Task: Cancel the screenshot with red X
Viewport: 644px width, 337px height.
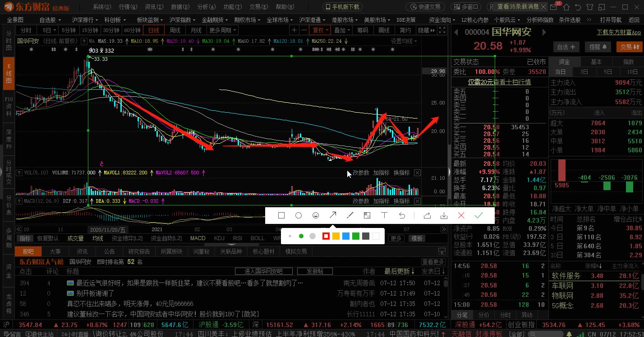Action: (461, 216)
